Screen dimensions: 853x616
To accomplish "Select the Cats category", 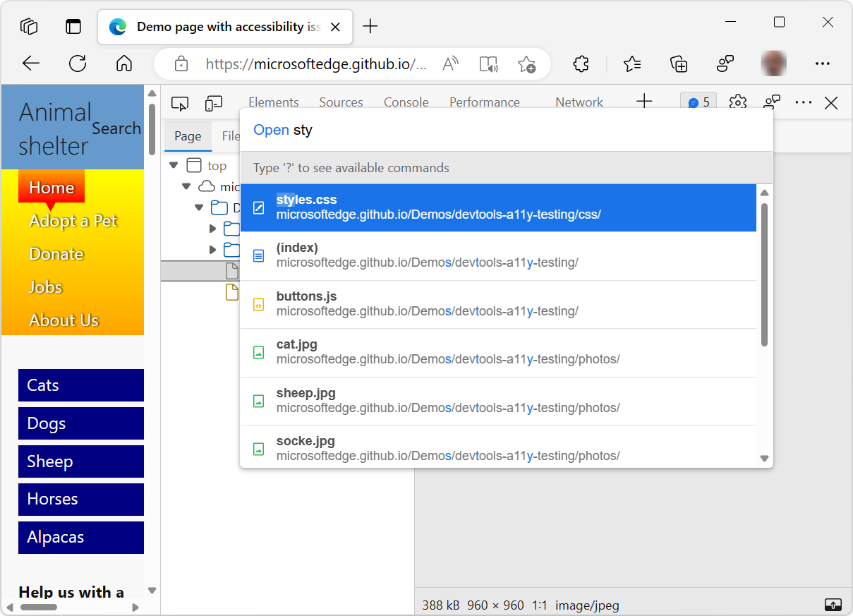I will pos(81,385).
